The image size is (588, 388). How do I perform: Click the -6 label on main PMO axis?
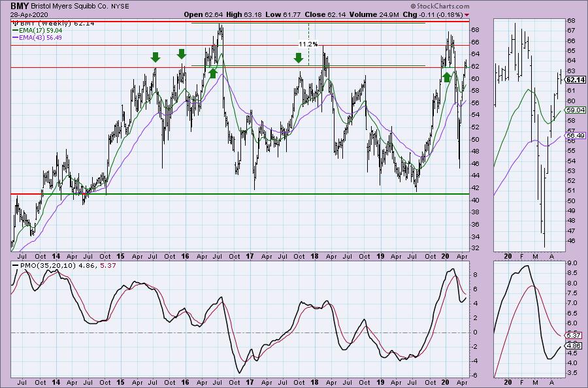(x=474, y=376)
